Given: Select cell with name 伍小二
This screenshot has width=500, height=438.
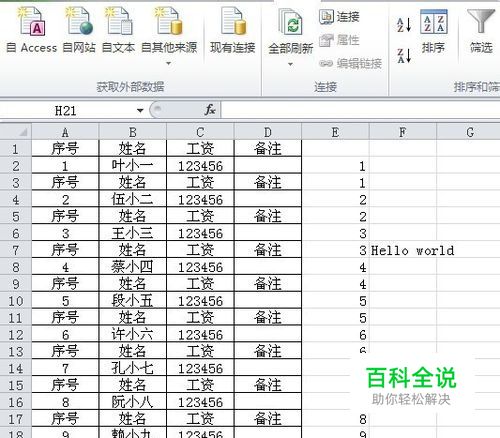Looking at the screenshot, I should [x=133, y=199].
